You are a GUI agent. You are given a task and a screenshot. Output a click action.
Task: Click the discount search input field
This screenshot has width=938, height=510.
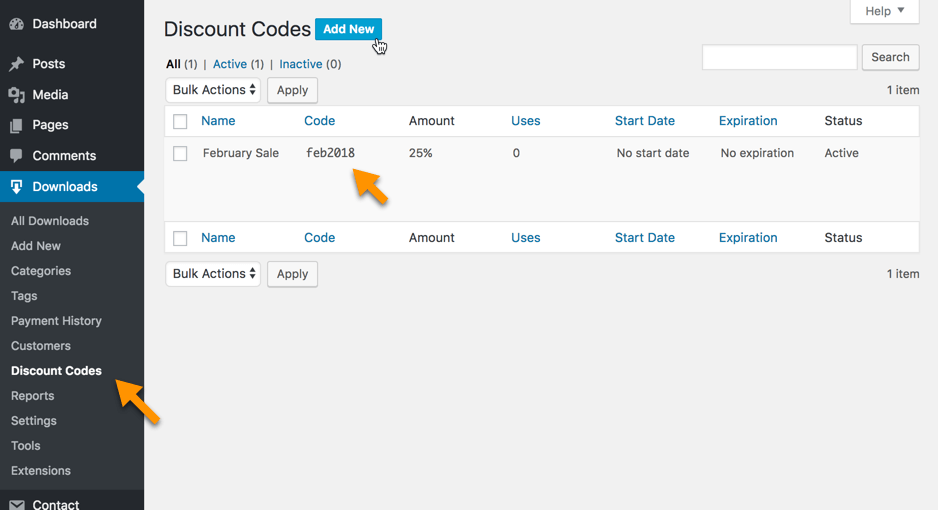coord(779,58)
